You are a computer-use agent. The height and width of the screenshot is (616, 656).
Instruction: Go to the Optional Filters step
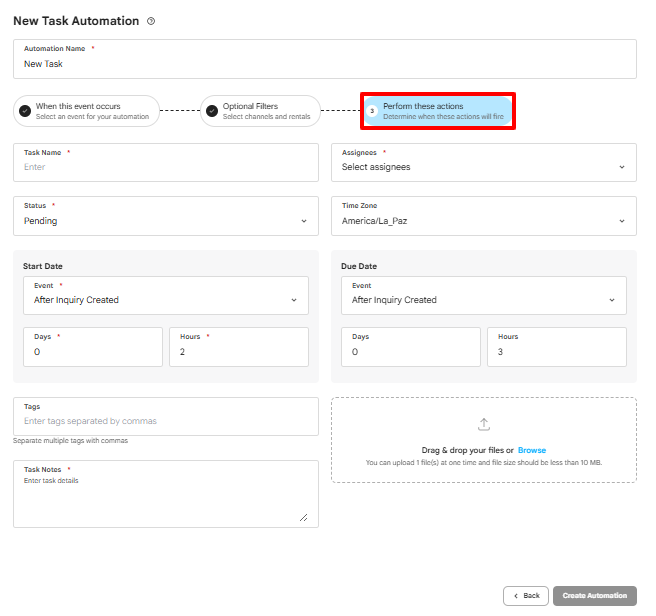(260, 111)
